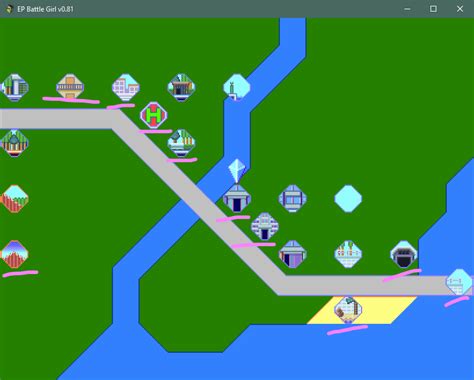The image size is (474, 380).
Task: Select the light-blue icon on road's east end
Action: tap(459, 282)
